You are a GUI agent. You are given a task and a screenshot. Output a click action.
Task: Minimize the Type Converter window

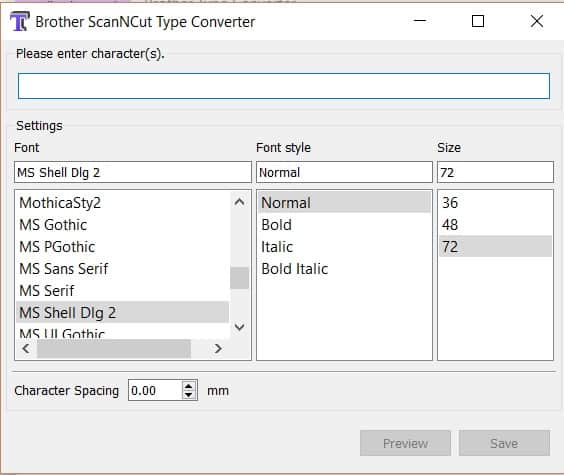(420, 21)
